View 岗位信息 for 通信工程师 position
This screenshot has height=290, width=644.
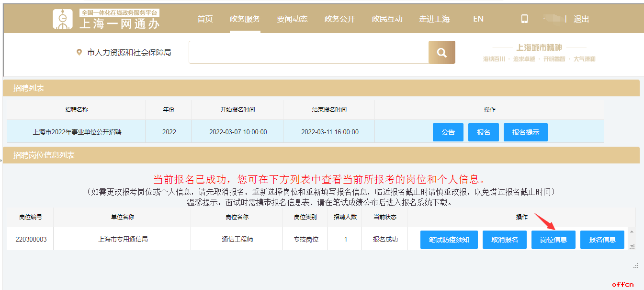click(554, 240)
